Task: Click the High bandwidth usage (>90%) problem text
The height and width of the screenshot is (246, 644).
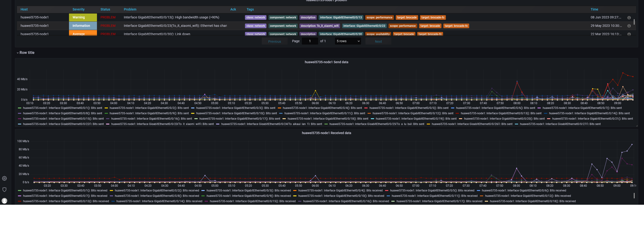Action: click(x=171, y=17)
